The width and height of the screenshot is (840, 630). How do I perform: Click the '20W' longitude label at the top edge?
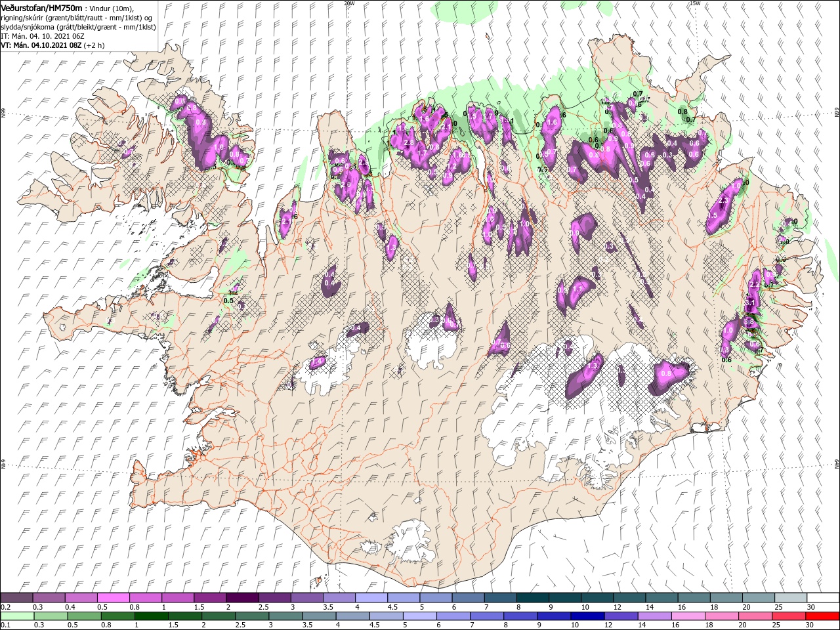pos(349,3)
